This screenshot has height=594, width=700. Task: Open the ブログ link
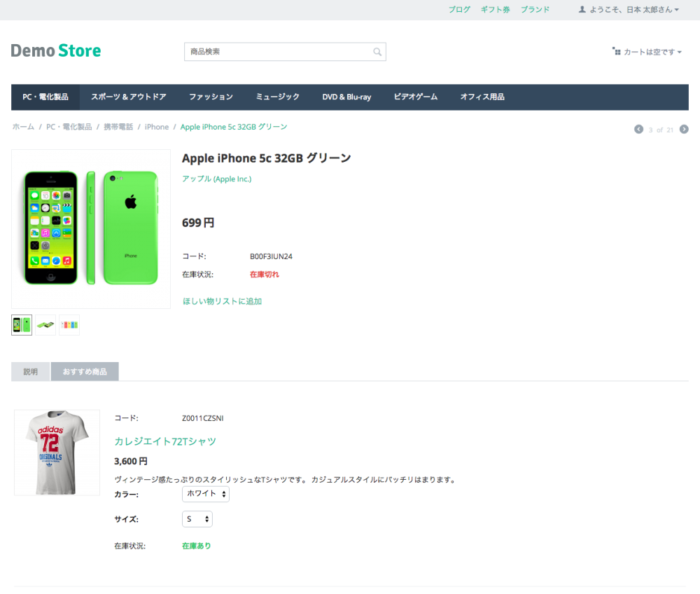click(x=459, y=9)
